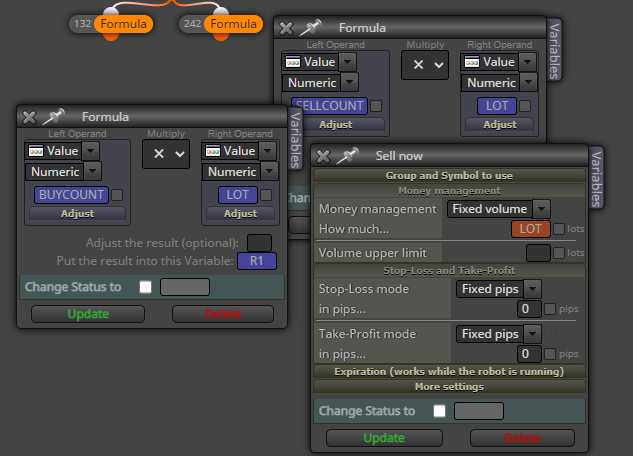
Task: Pin the SELLCOUNT Formula window
Action: (x=311, y=28)
